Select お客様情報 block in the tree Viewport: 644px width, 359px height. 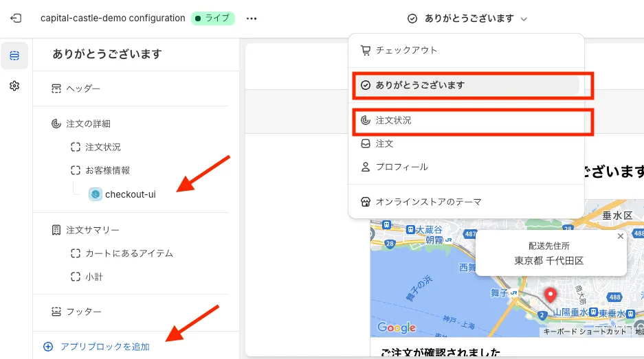[x=107, y=170]
